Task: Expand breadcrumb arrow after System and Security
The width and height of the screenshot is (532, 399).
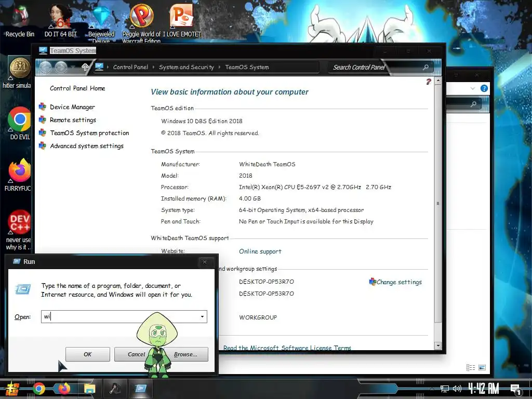Action: point(220,67)
